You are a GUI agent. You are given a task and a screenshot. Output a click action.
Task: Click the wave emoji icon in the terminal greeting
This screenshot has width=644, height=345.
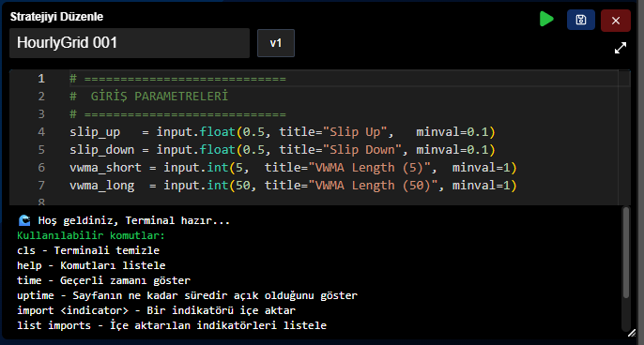24,220
